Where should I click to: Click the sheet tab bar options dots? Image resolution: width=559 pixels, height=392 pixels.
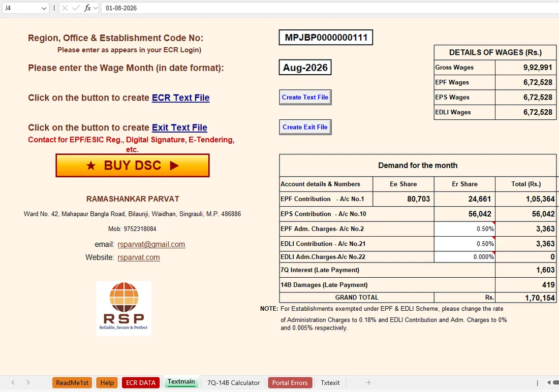pos(537,383)
